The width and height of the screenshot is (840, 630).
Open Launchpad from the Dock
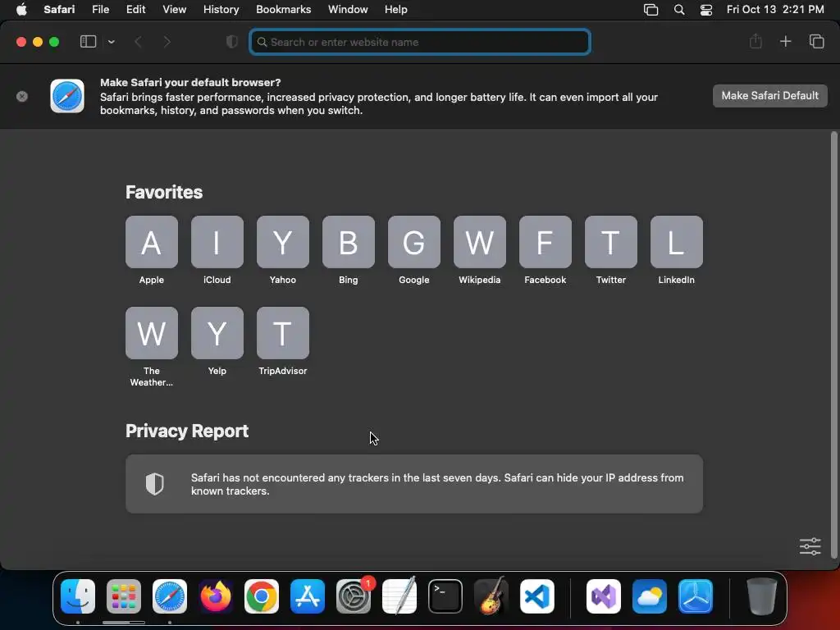coord(124,596)
